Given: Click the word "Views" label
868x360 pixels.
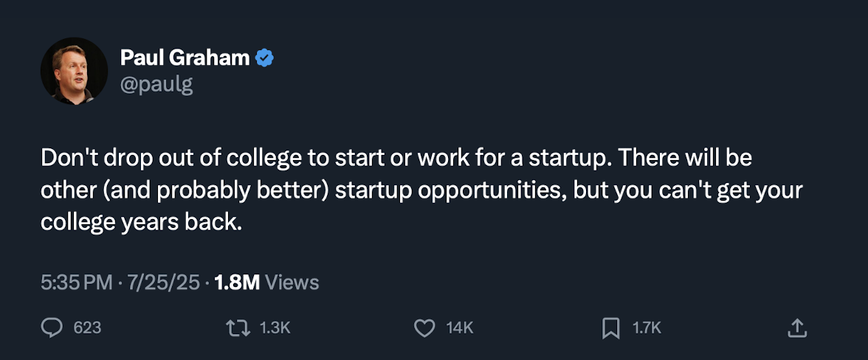Looking at the screenshot, I should (292, 283).
